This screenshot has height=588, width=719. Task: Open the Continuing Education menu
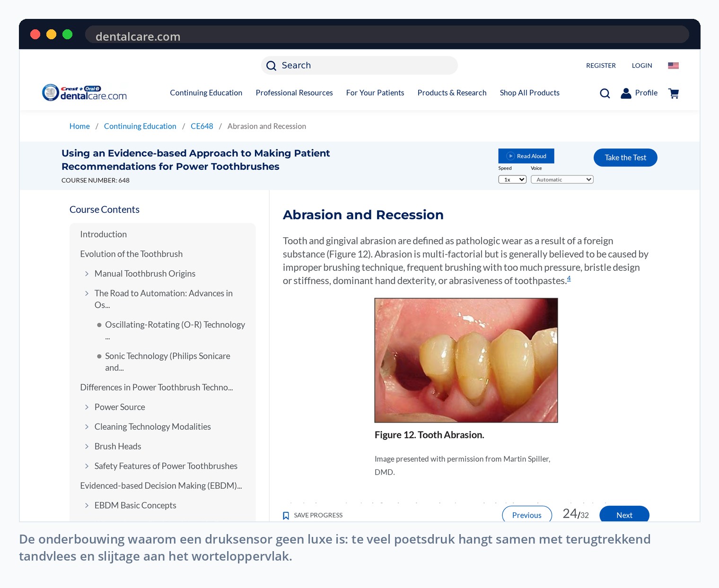coord(206,93)
